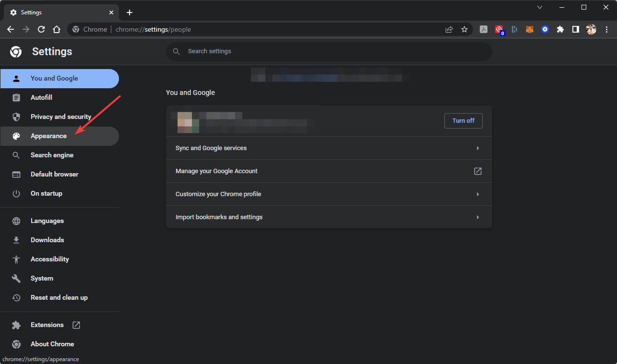The image size is (617, 364).
Task: Expand Import bookmarks and settings
Action: pos(329,217)
